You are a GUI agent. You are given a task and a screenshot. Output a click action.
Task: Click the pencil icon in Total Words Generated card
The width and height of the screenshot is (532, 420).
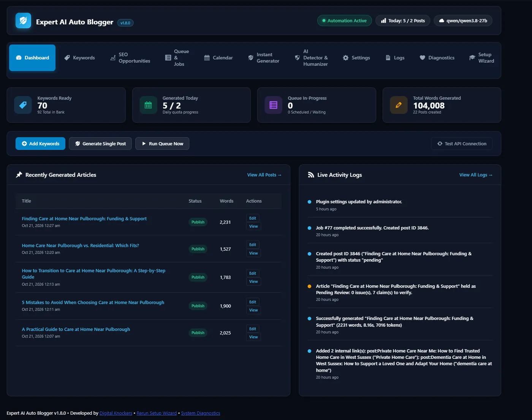click(399, 105)
